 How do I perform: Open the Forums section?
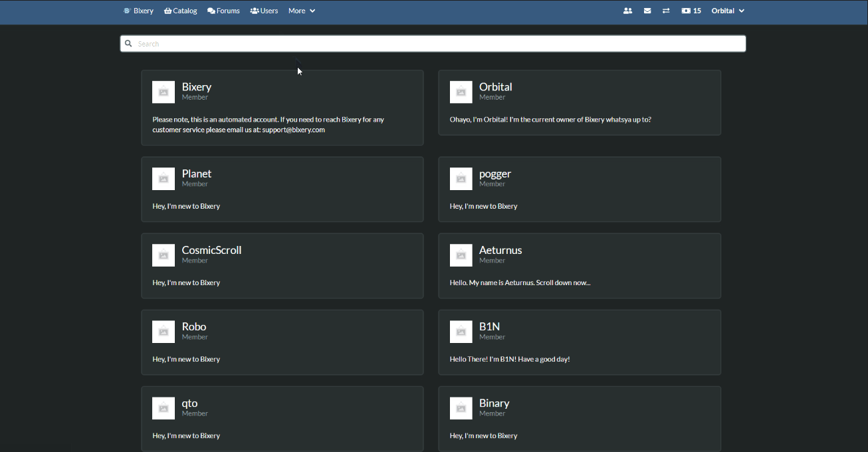[x=223, y=11]
